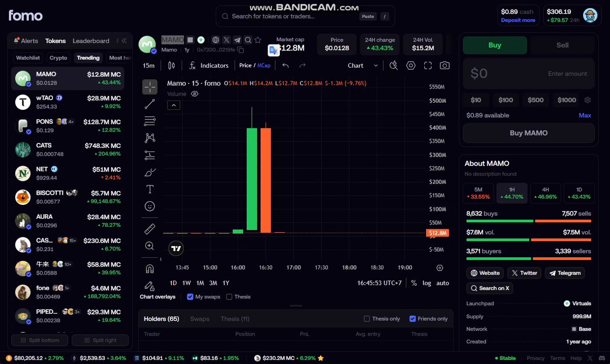This screenshot has width=610, height=364.
Task: Focus the token and trader search field
Action: [305, 16]
